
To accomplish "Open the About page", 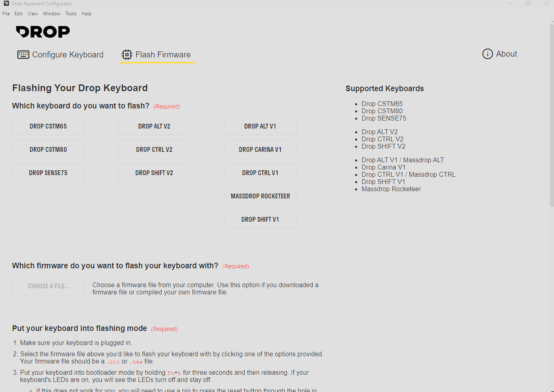I will (500, 54).
